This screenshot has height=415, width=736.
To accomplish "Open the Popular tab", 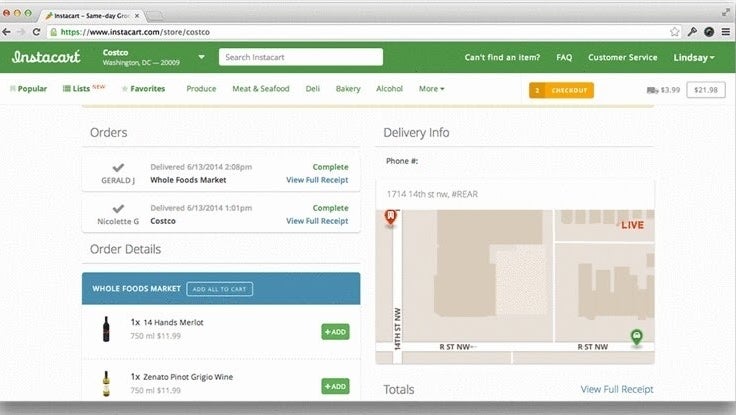I will click(28, 89).
